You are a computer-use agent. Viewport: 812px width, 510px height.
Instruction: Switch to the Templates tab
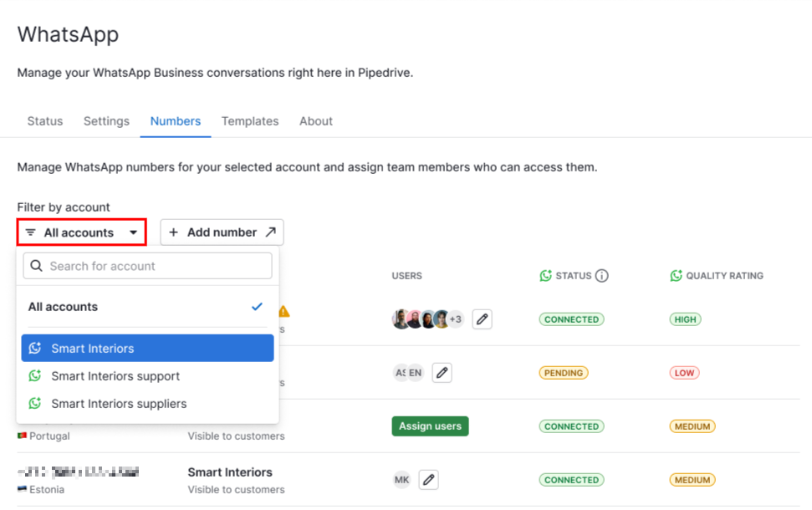pyautogui.click(x=250, y=121)
